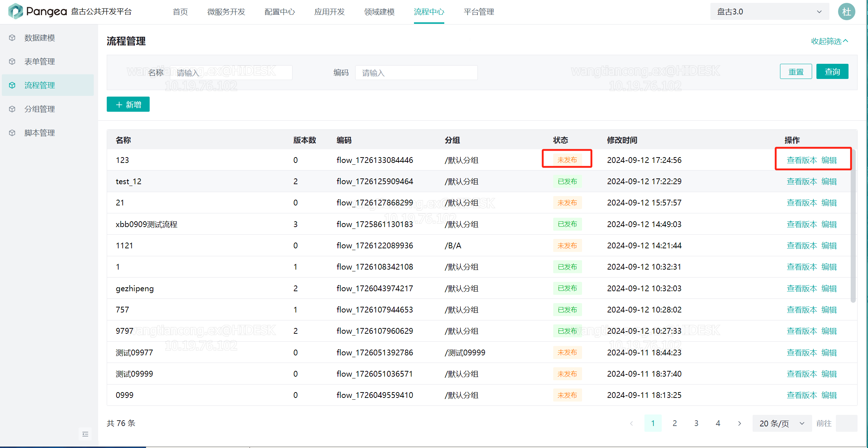The width and height of the screenshot is (868, 448).
Task: Click the 已发布 status tag for test_12
Action: point(567,181)
